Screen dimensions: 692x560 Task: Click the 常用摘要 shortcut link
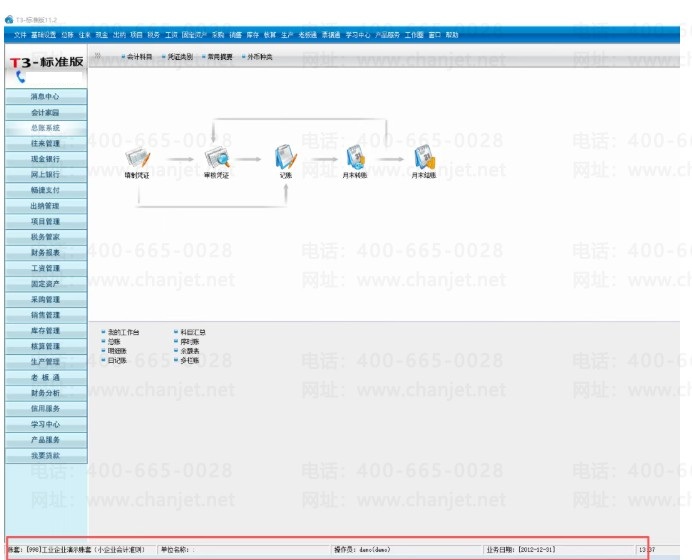coord(218,56)
